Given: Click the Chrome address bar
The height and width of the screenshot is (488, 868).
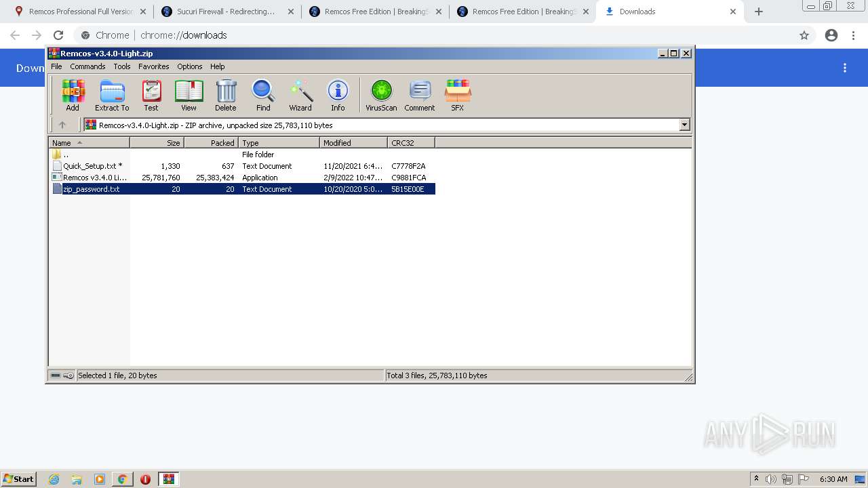Looking at the screenshot, I should point(434,35).
